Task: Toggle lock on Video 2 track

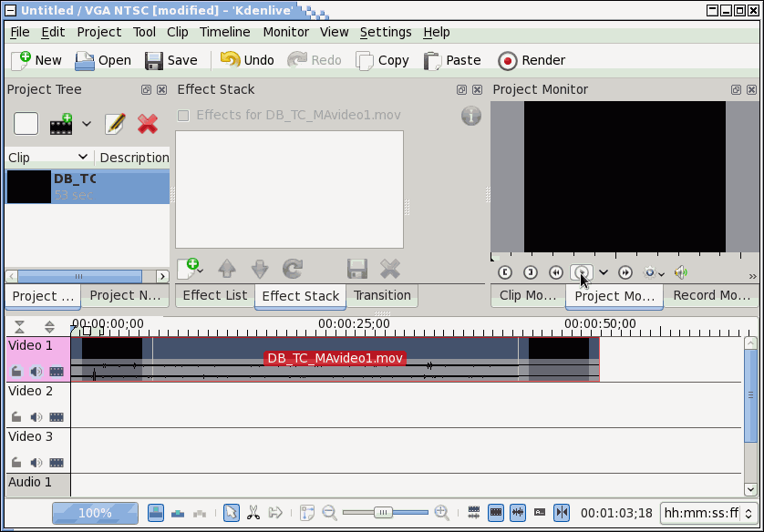Action: (x=16, y=417)
